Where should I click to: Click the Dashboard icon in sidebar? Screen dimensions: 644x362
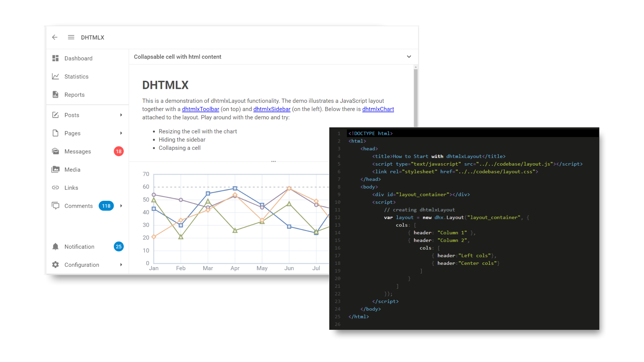(55, 58)
